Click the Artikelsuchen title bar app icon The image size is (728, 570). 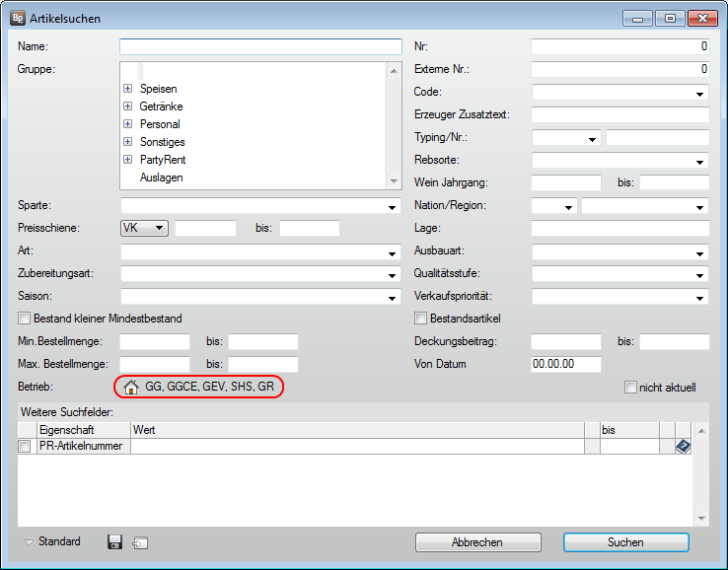point(17,19)
